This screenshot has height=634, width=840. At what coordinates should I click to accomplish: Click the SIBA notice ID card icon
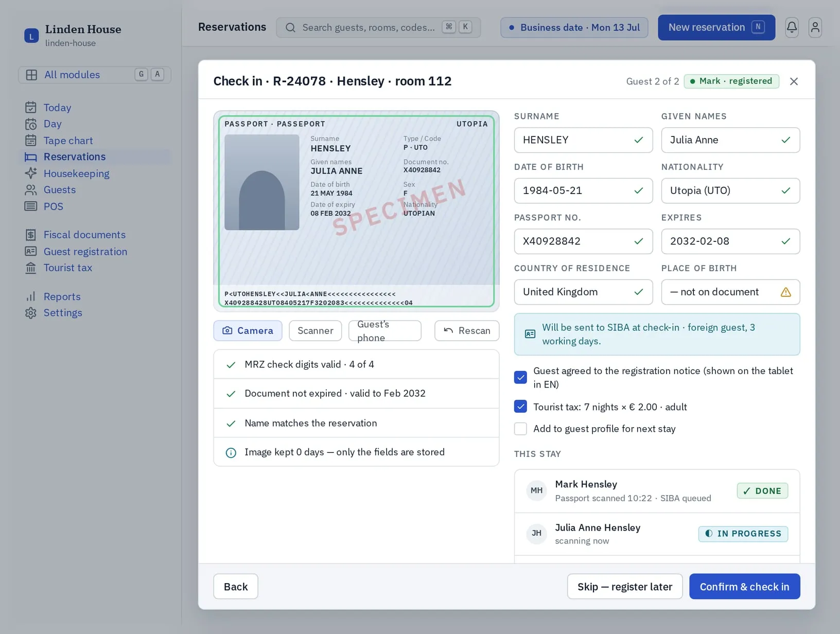click(x=530, y=334)
